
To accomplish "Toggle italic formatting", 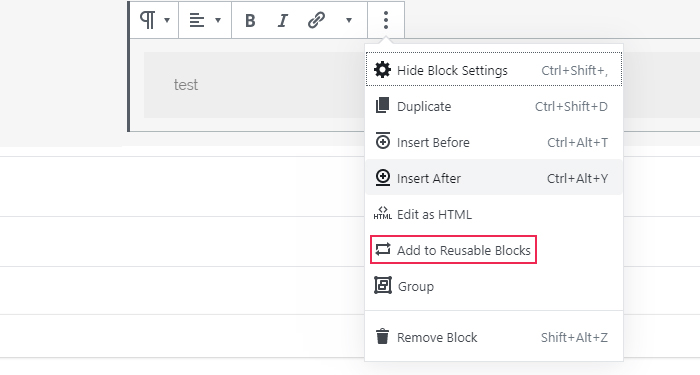I will click(x=283, y=20).
